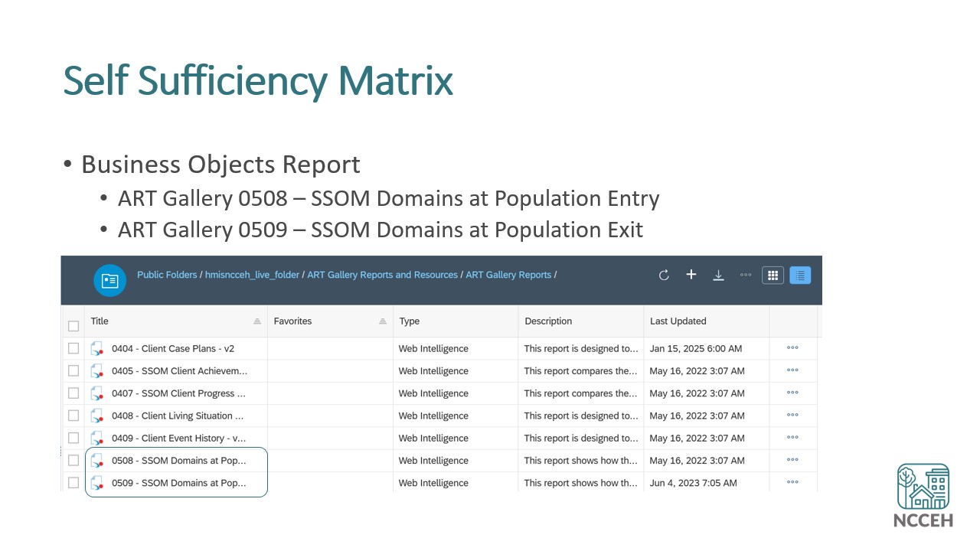Image resolution: width=980 pixels, height=551 pixels.
Task: Refresh the ART Gallery Reports folder list
Action: click(664, 275)
